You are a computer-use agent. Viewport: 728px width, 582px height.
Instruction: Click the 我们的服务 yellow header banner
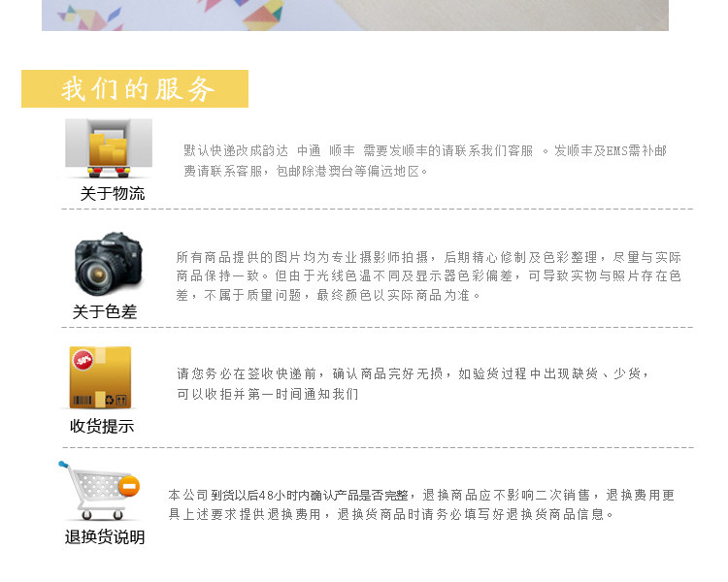[x=135, y=88]
